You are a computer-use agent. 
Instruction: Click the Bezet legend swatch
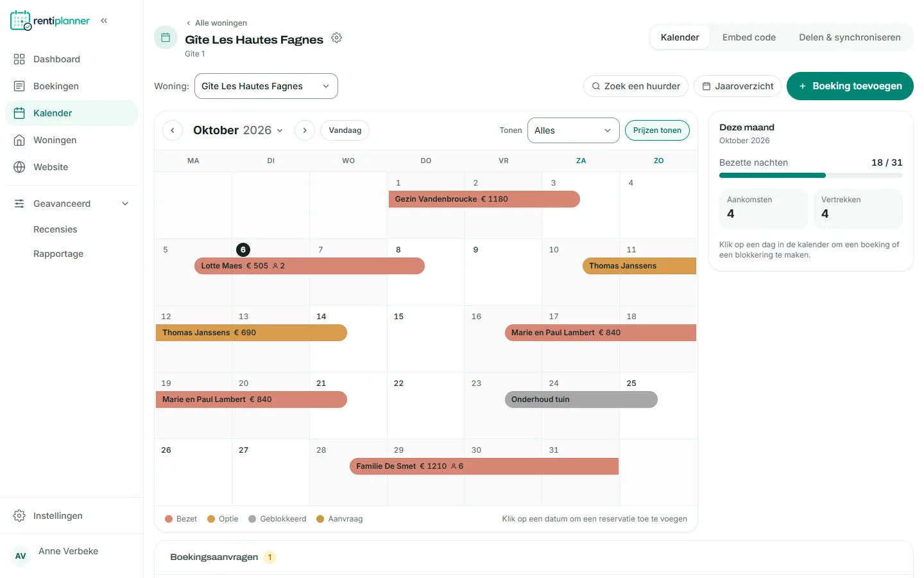point(169,519)
